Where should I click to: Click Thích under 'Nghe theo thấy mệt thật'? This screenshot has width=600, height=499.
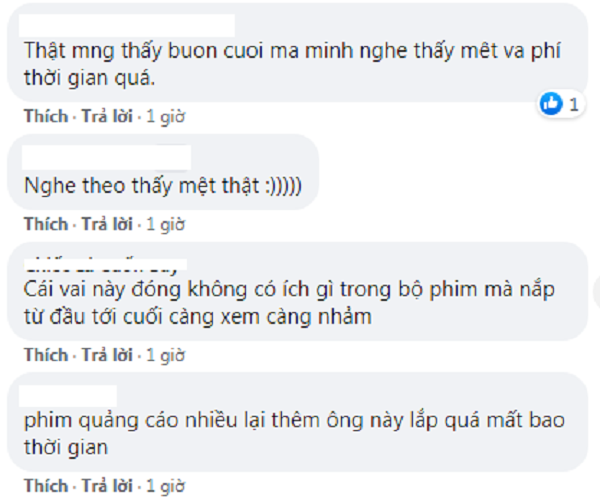coord(46,224)
